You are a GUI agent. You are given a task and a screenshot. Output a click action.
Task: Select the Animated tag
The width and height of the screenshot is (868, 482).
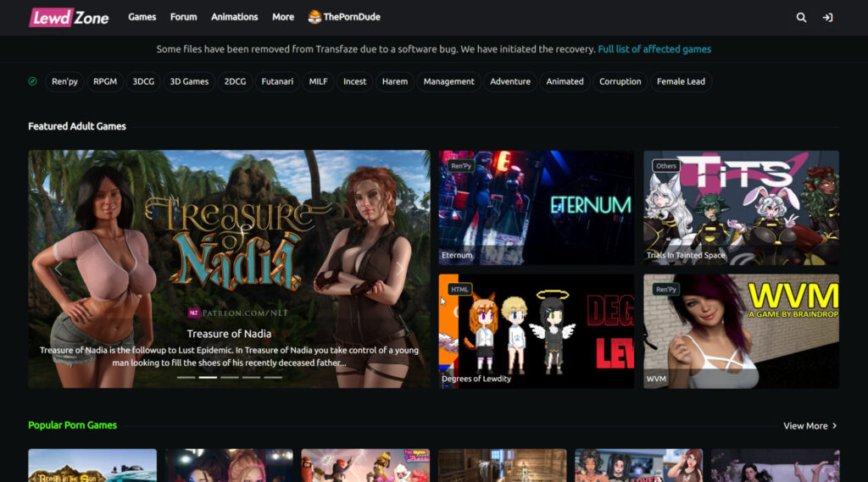pyautogui.click(x=565, y=81)
